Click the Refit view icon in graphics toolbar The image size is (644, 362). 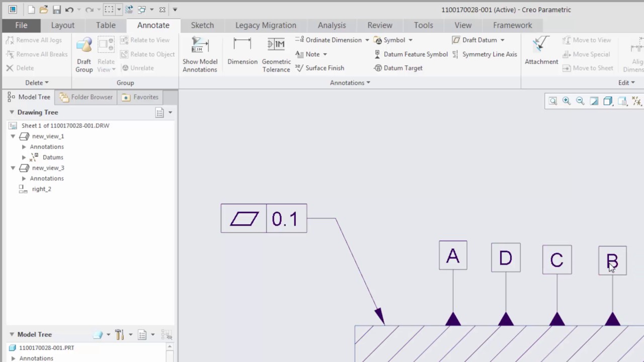coord(553,101)
